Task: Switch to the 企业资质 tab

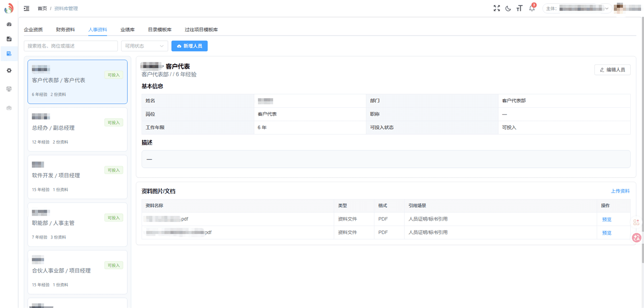Action: (33, 29)
